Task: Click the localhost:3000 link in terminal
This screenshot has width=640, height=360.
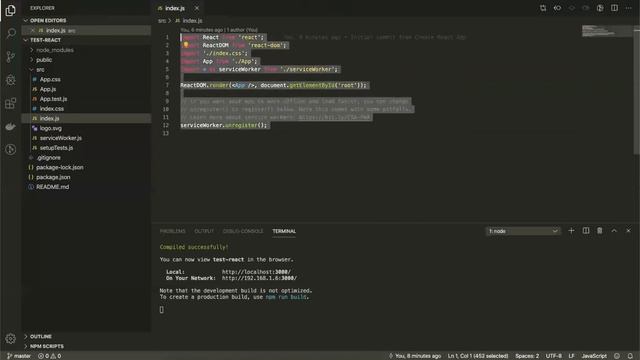Action: [256, 272]
